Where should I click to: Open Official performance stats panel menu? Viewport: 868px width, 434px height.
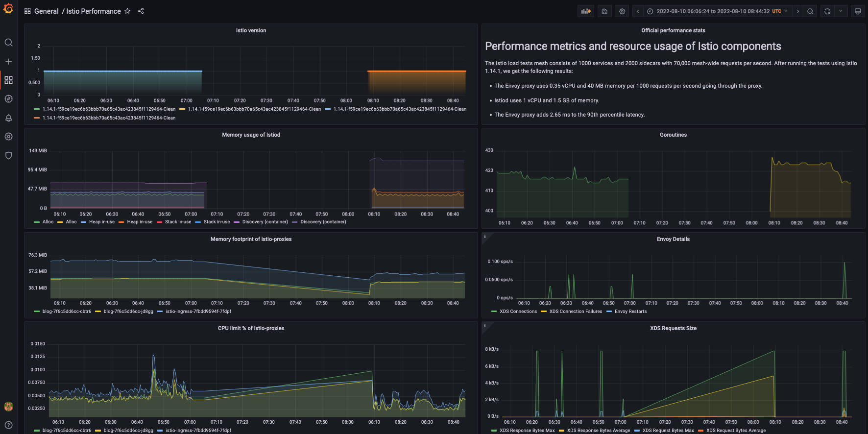[x=673, y=30]
